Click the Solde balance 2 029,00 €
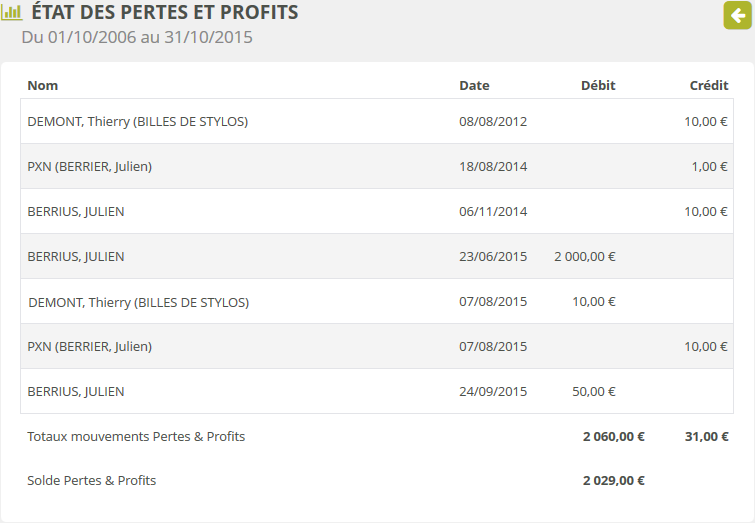The height and width of the screenshot is (523, 755). (x=613, y=481)
